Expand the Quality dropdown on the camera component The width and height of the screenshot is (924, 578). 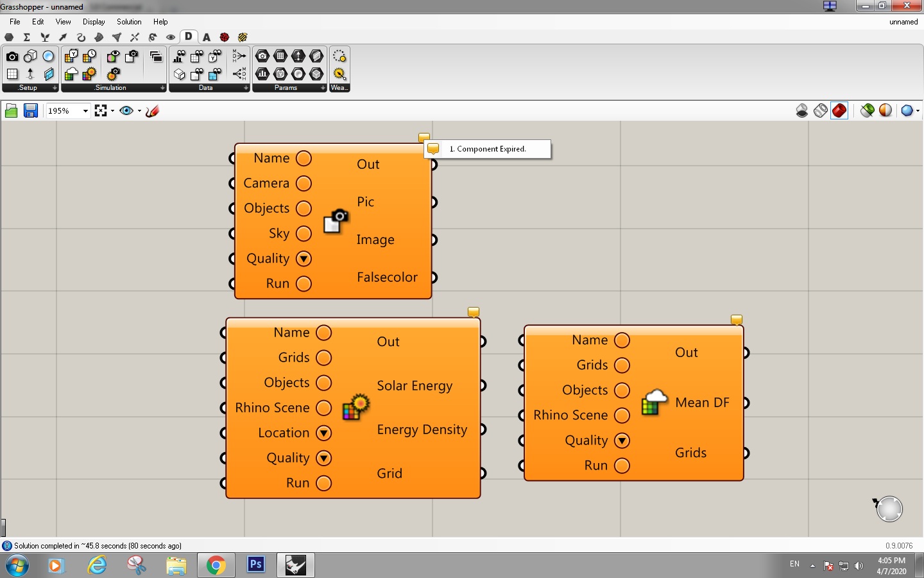point(304,259)
